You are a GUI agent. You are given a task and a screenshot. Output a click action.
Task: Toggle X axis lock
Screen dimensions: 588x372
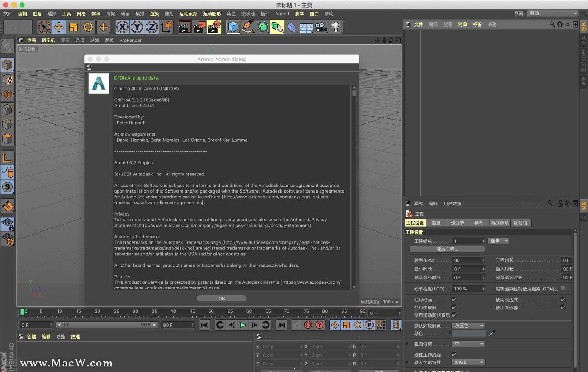click(122, 27)
